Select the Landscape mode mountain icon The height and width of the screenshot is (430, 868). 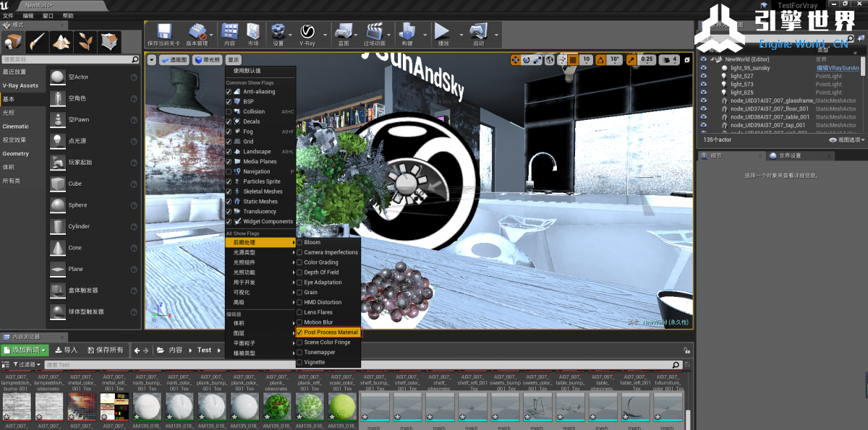pos(61,42)
